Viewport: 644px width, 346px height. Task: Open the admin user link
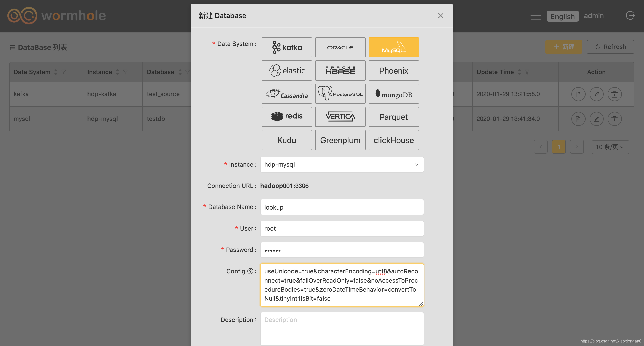(594, 16)
